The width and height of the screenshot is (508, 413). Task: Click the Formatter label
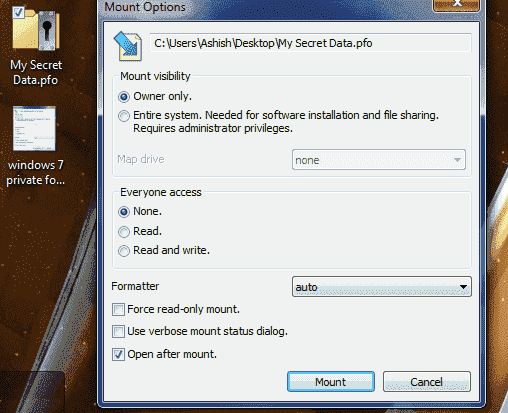pyautogui.click(x=135, y=286)
